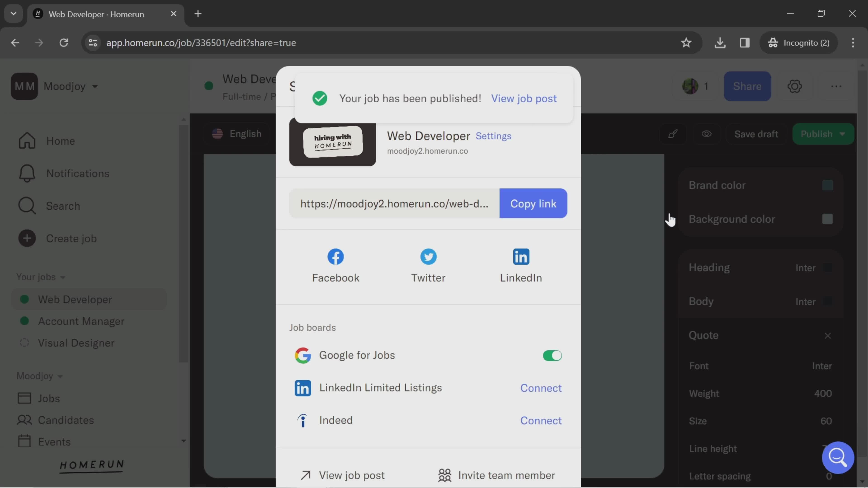Click Create job in the sidebar
The height and width of the screenshot is (488, 868).
pyautogui.click(x=58, y=238)
